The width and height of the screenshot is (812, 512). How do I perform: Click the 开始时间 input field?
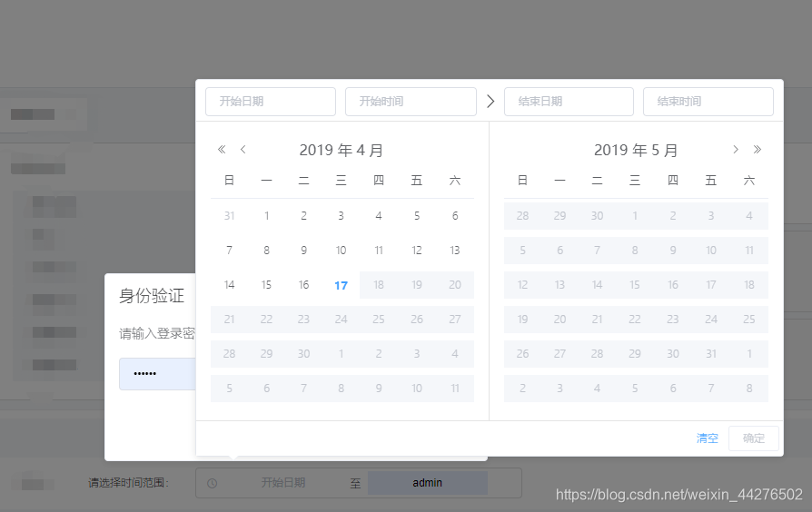(411, 102)
